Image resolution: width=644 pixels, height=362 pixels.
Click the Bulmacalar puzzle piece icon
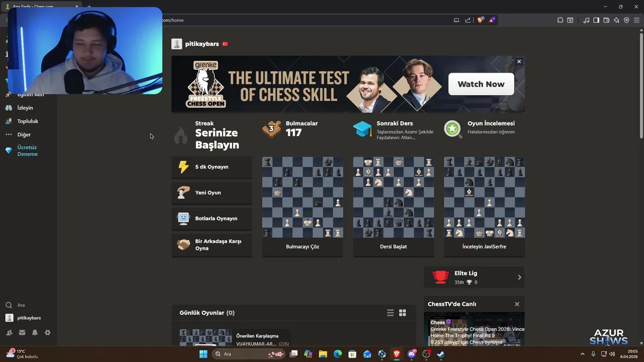coord(272,129)
